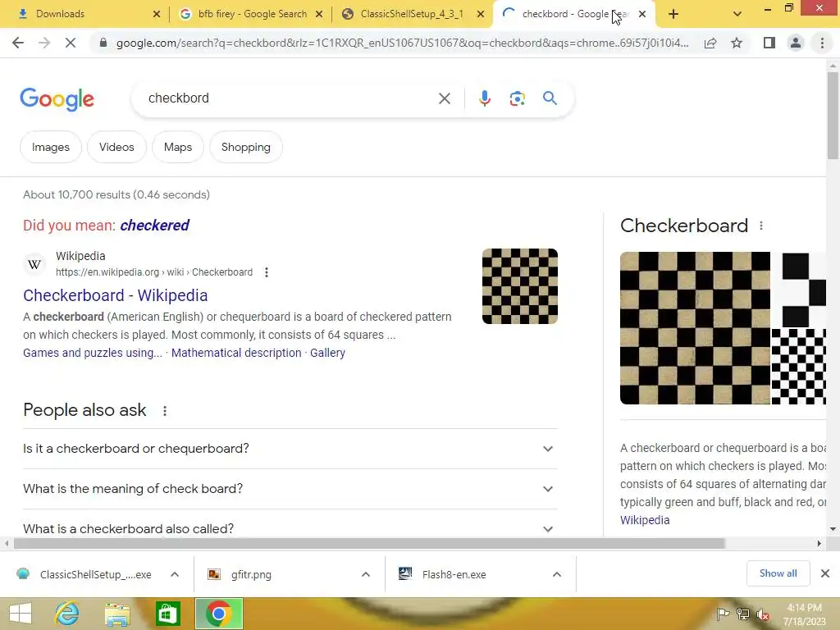Open downloaded ClassicShellSetup exe file
This screenshot has height=630, width=840.
85,574
